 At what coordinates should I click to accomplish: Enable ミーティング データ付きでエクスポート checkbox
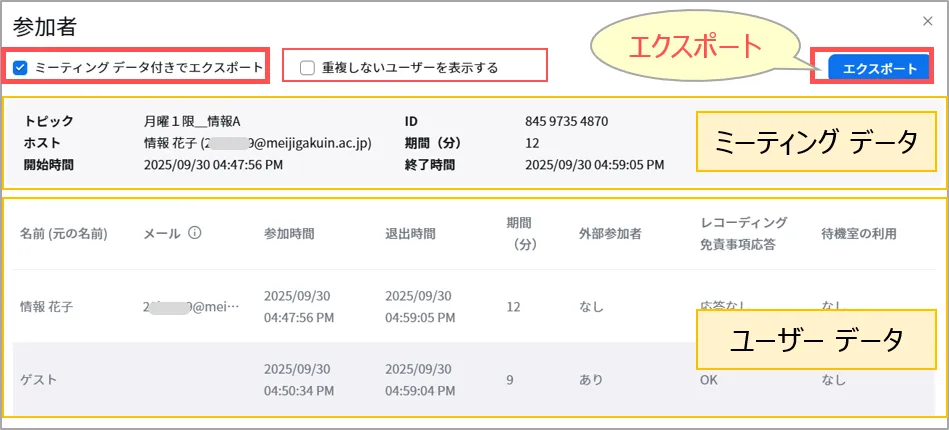coord(21,67)
